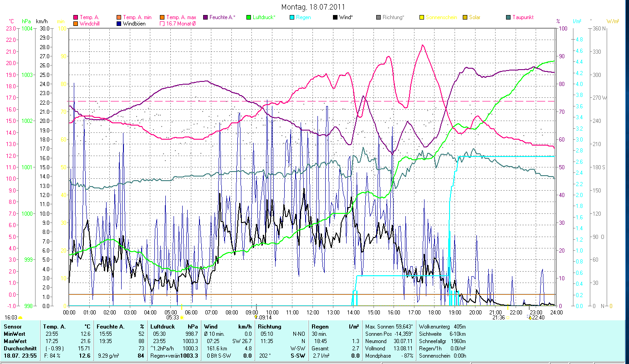This screenshot has height=364, width=629.
Task: Click the Regen/1h 0.0l/m² entry
Action: coord(442,348)
